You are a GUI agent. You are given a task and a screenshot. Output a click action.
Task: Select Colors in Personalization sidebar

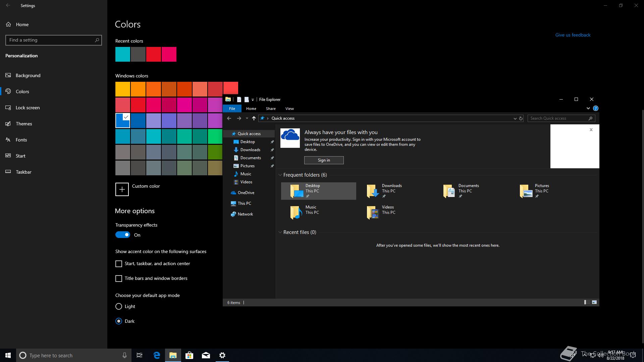pos(54,92)
